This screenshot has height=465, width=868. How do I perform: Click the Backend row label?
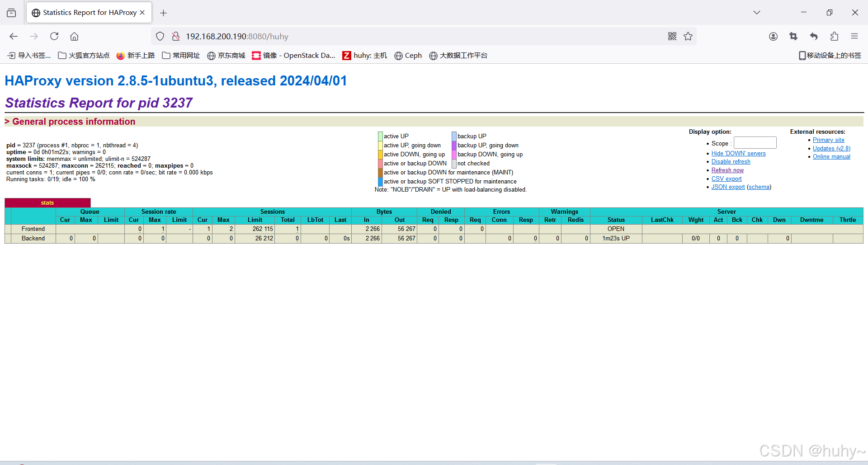pos(33,238)
